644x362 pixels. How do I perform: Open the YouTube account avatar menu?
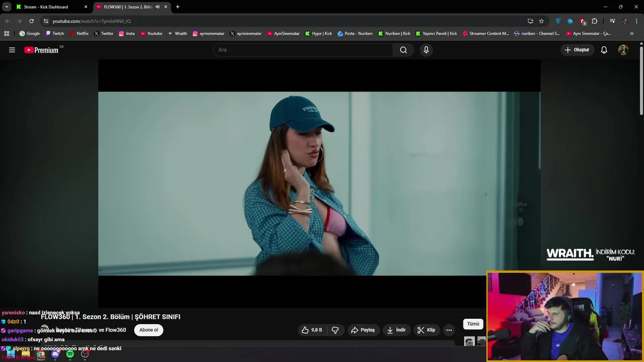[x=623, y=50]
